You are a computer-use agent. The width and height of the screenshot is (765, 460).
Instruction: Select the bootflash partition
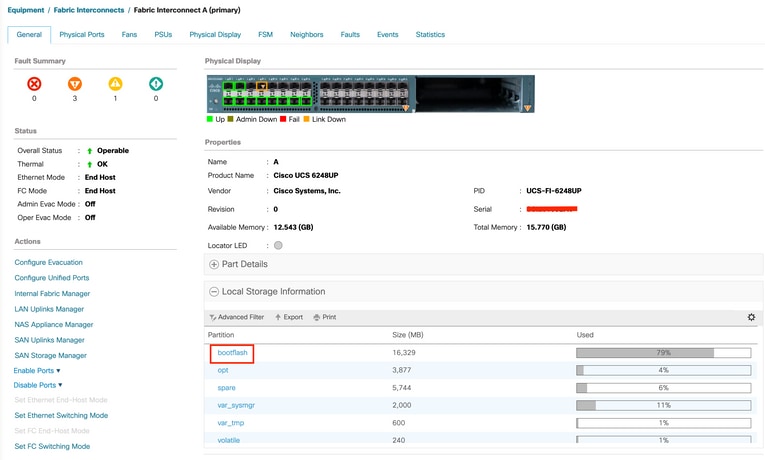coord(232,353)
